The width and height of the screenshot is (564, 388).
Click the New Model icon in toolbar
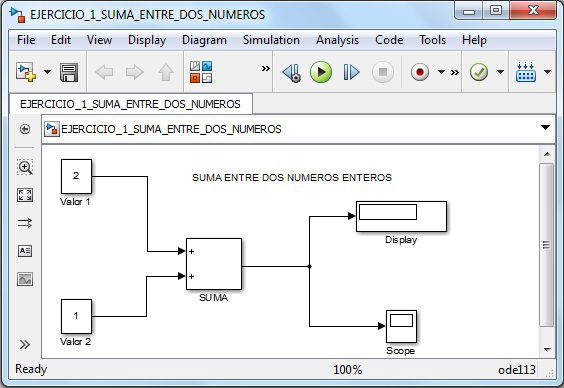pyautogui.click(x=26, y=72)
